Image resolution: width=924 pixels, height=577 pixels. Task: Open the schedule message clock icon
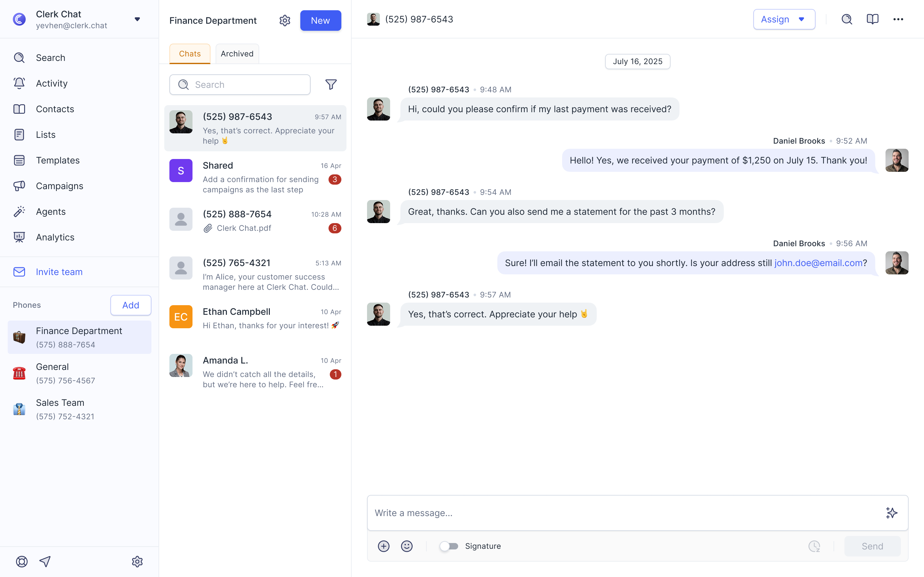coord(814,546)
